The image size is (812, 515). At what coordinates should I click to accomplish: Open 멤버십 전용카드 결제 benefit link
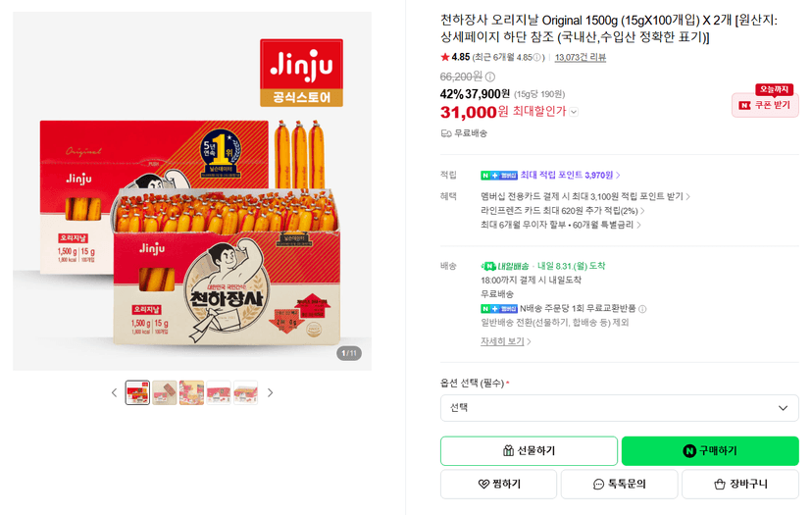point(585,196)
